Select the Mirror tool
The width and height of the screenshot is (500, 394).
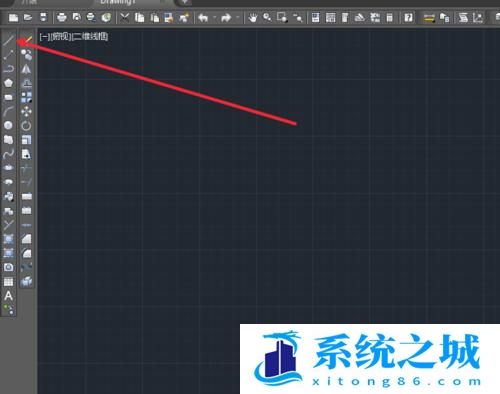(26, 69)
